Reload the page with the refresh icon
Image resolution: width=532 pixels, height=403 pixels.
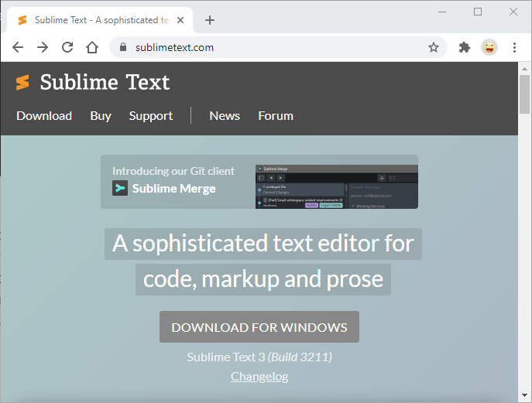tap(67, 47)
